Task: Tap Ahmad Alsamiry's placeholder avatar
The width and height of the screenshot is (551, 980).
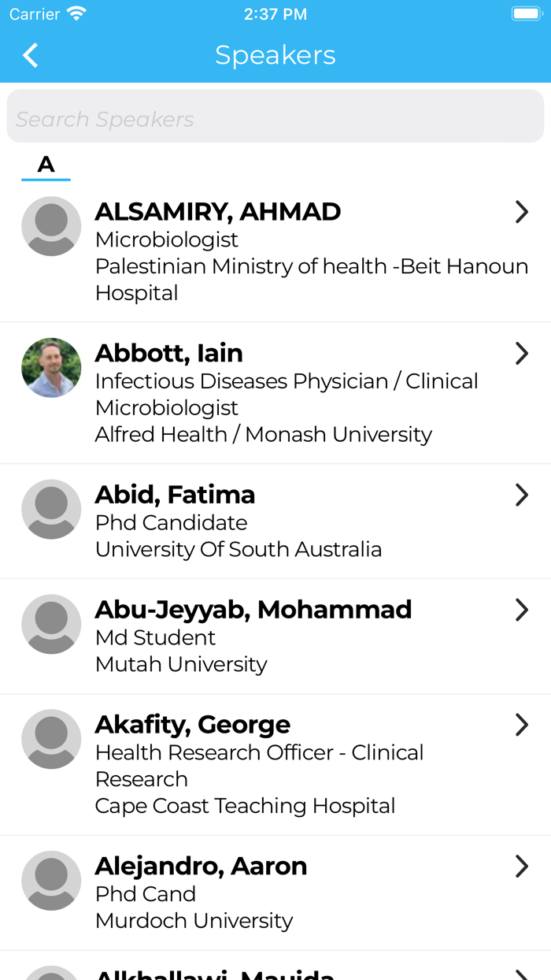Action: pos(51,226)
